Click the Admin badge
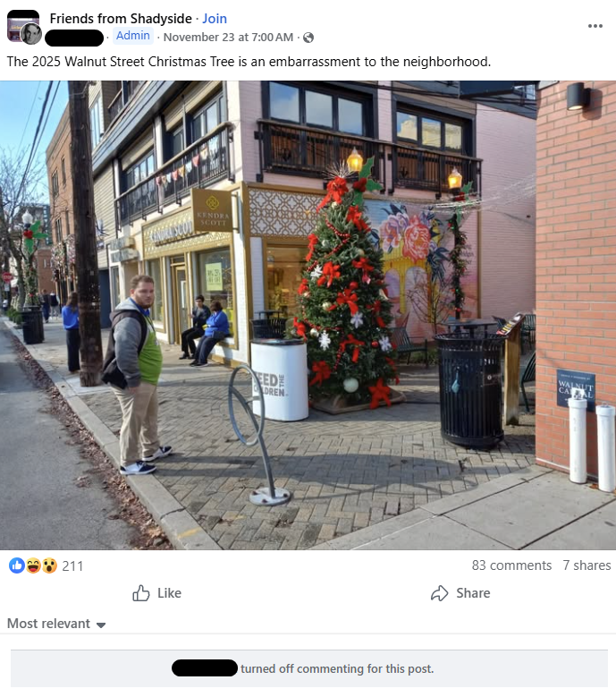This screenshot has width=616, height=697. 133,36
